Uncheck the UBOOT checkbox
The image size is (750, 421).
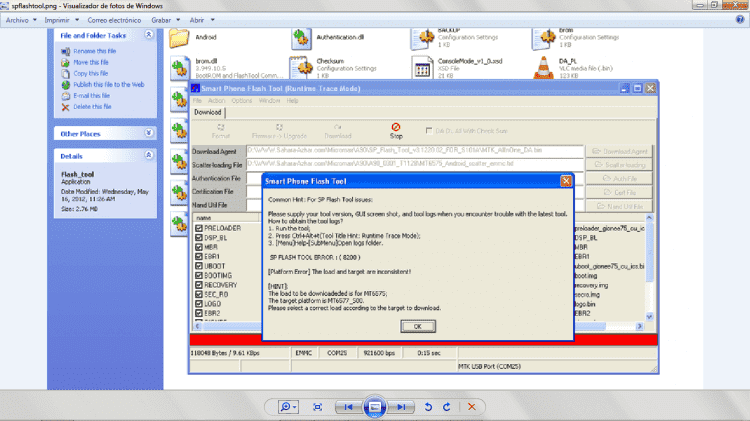click(x=199, y=266)
